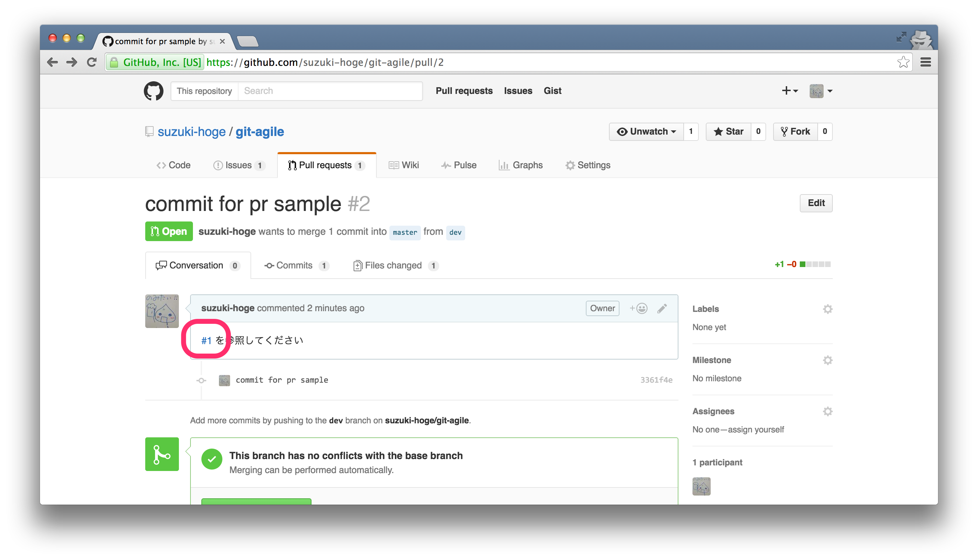
Task: Open referenced issue #1
Action: pos(206,340)
